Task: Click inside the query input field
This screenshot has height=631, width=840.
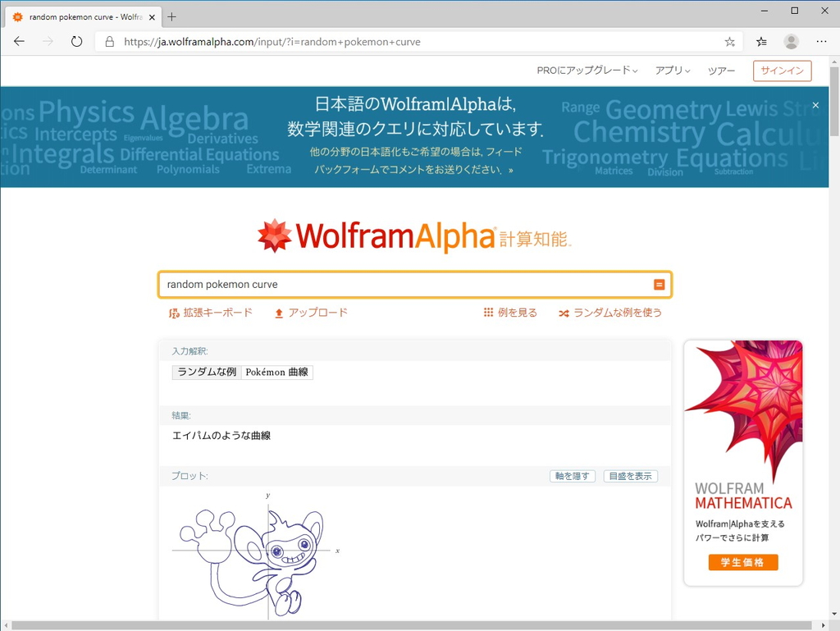Action: (x=369, y=283)
